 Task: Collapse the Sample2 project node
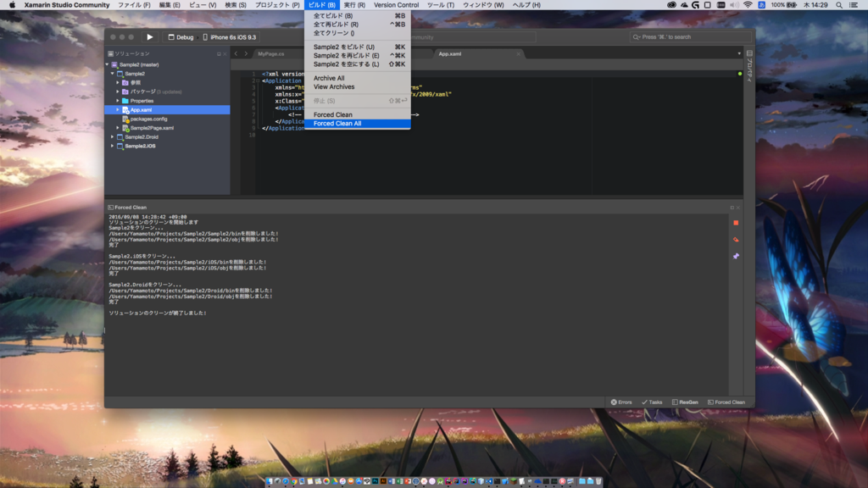[113, 74]
